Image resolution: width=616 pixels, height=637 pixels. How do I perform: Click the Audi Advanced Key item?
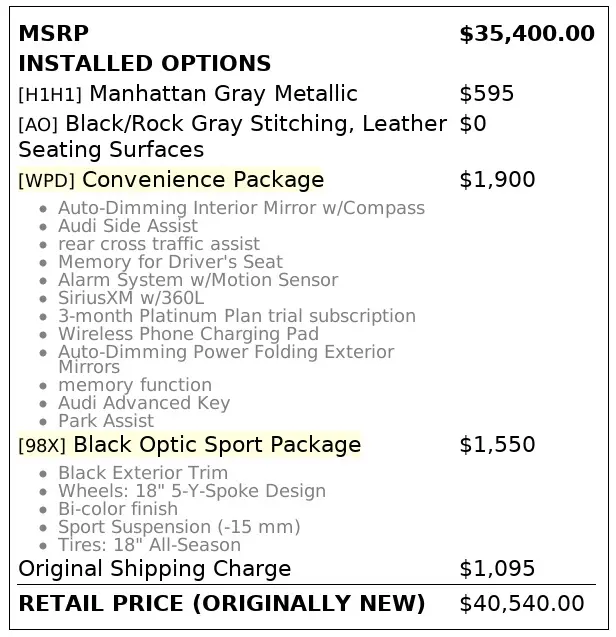[x=144, y=403]
